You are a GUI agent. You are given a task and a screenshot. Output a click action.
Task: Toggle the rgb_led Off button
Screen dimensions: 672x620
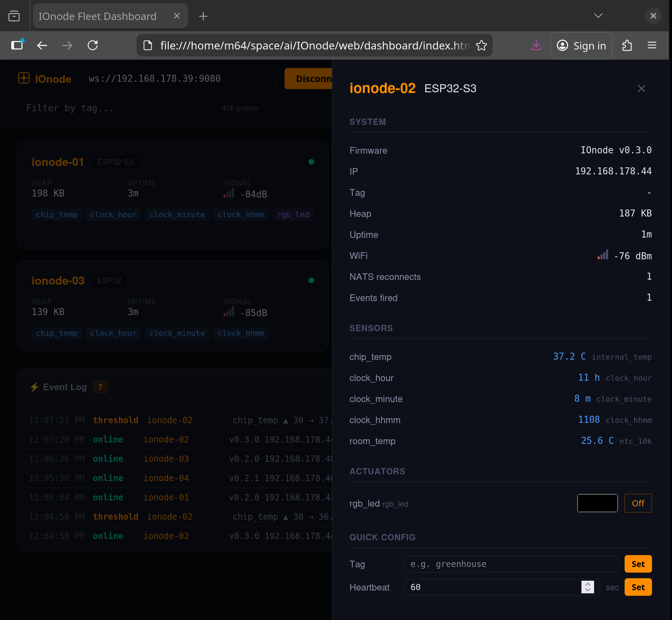point(638,503)
